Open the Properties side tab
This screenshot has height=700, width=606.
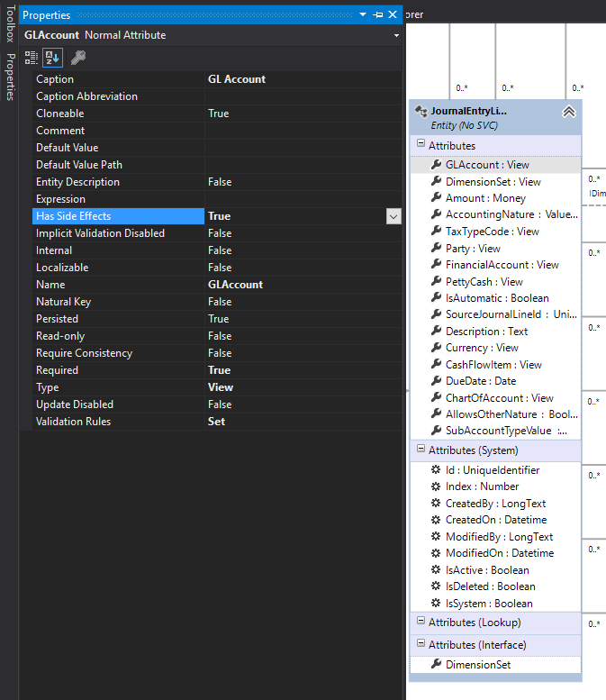click(10, 77)
